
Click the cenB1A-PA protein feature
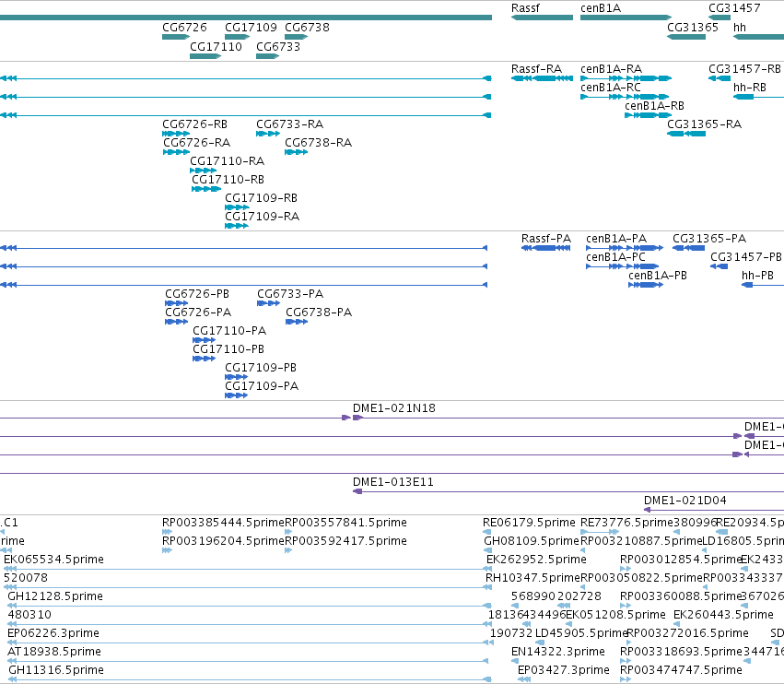tap(625, 248)
